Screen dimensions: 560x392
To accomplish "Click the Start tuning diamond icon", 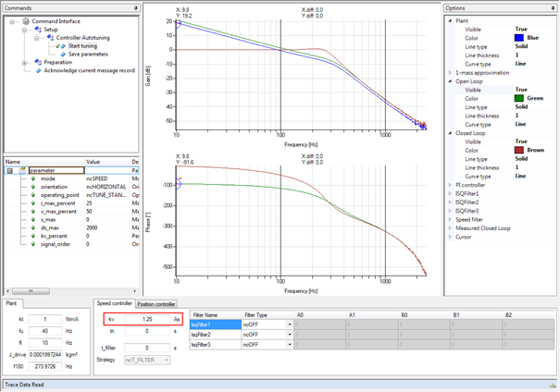I will [x=63, y=46].
